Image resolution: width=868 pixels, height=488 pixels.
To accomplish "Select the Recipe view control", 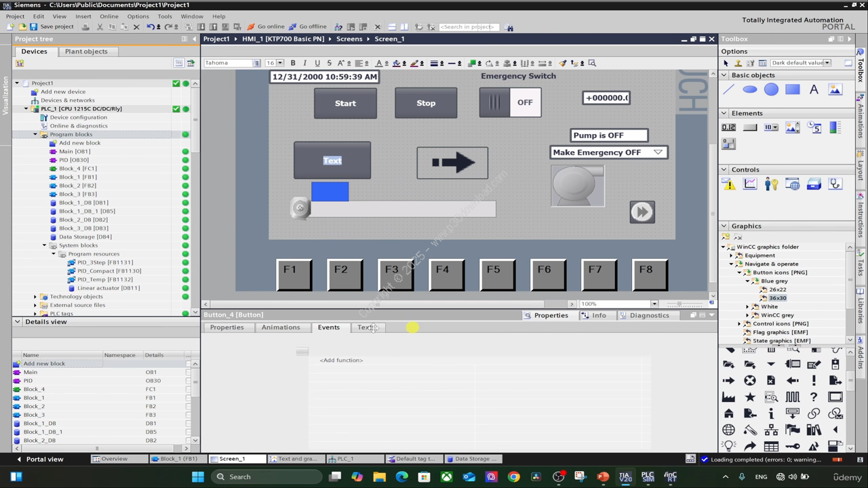I will tap(814, 184).
